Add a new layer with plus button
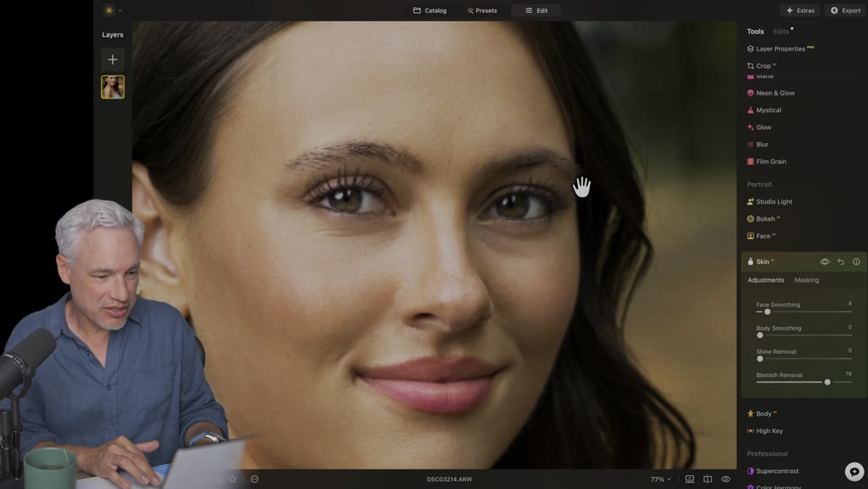Viewport: 868px width, 489px height. point(112,59)
